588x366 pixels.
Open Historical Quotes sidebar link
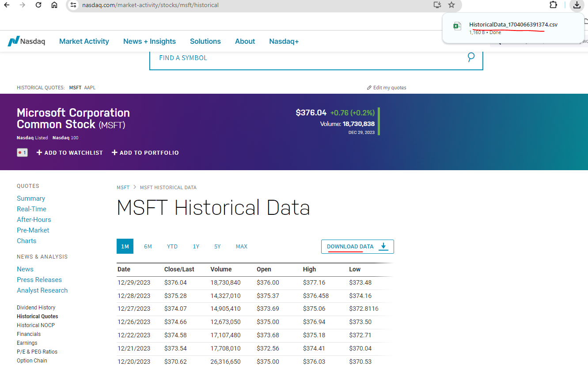tap(38, 316)
